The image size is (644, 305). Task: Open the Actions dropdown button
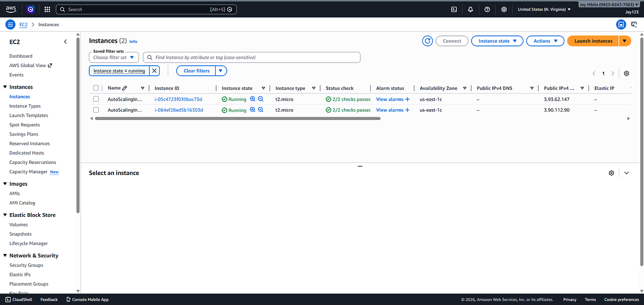545,41
